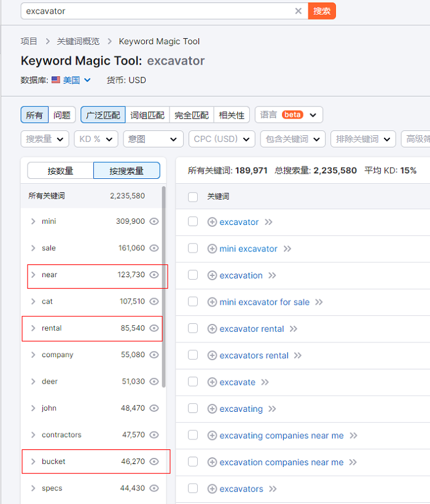
Task: Open double-arrow icon next to 'excavators'
Action: tap(273, 489)
